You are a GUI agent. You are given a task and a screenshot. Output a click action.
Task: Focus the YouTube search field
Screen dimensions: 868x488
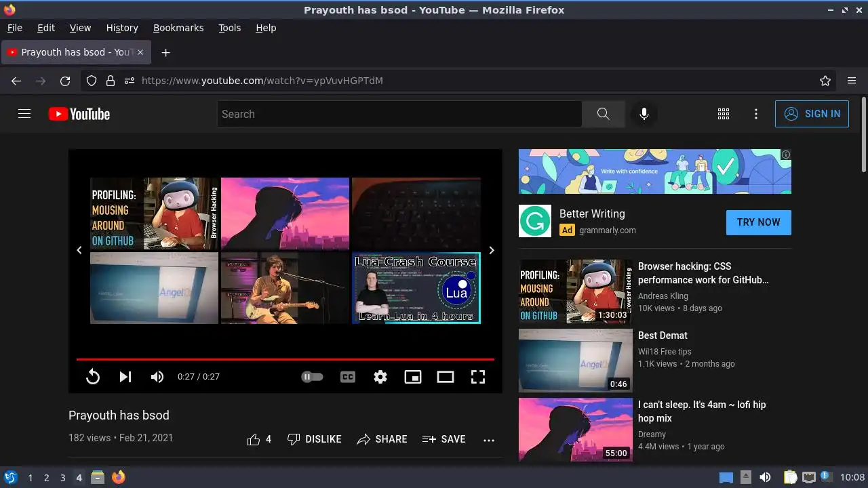399,114
